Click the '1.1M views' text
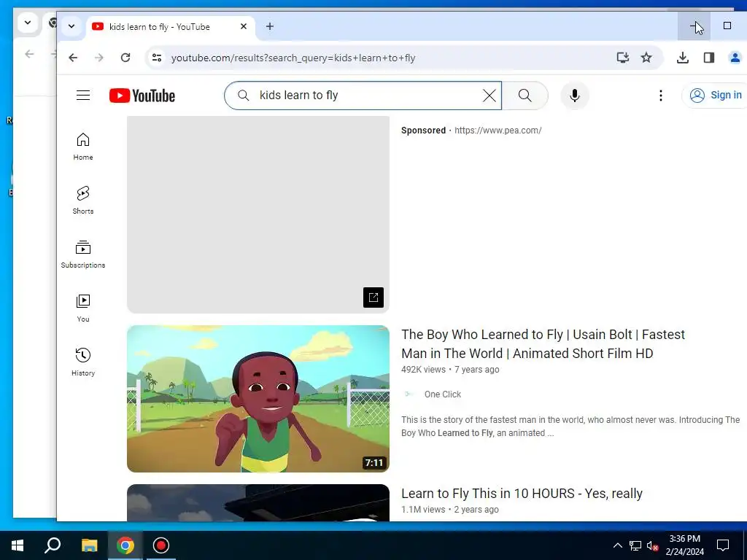The width and height of the screenshot is (747, 560). 423,510
